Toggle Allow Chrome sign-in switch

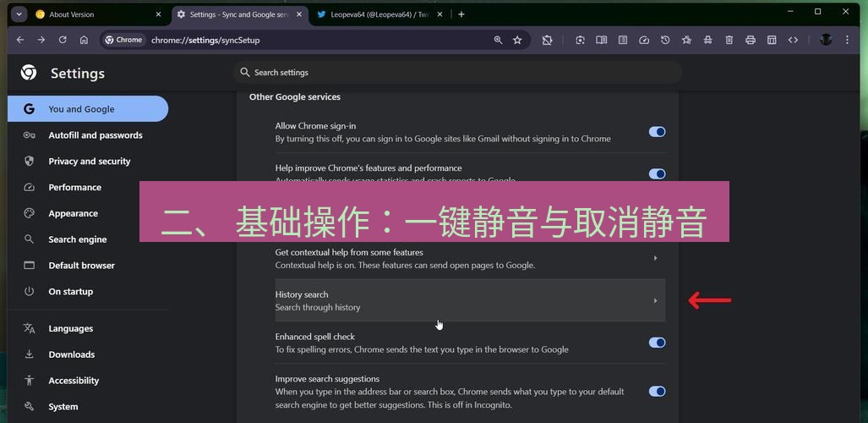657,132
